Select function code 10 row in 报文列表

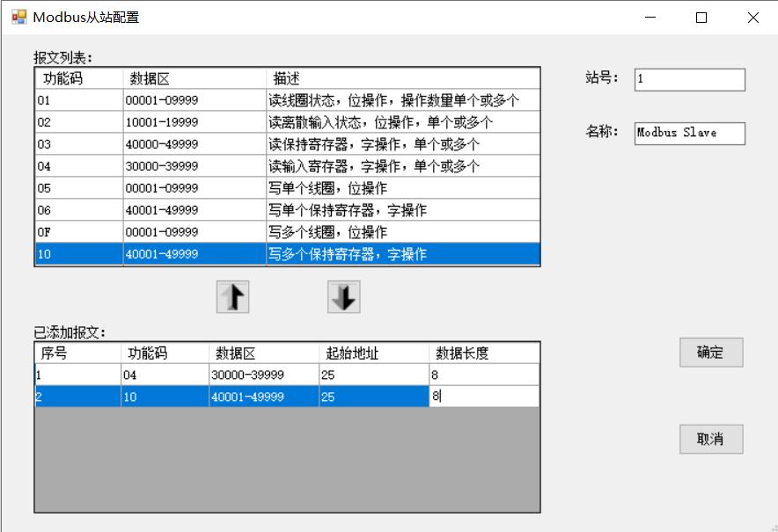[x=288, y=254]
